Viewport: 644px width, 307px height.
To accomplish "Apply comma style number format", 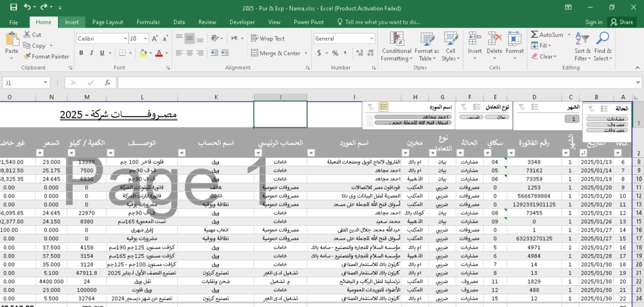I will click(x=345, y=53).
